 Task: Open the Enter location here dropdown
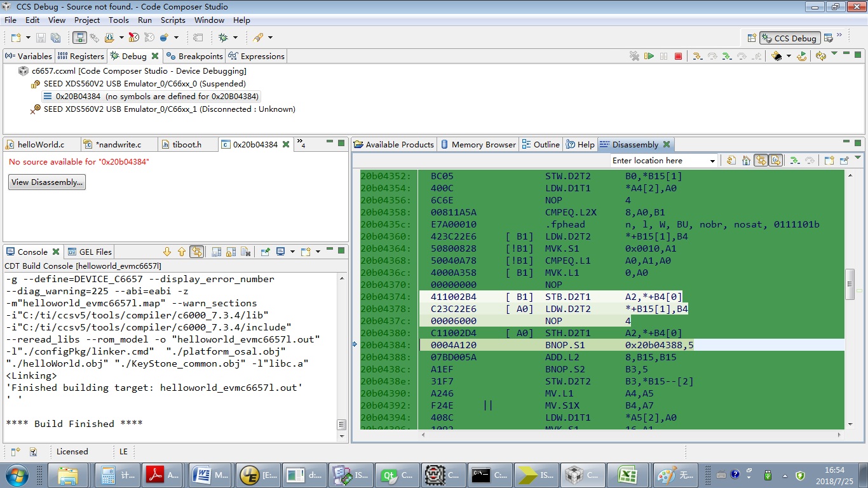[712, 161]
